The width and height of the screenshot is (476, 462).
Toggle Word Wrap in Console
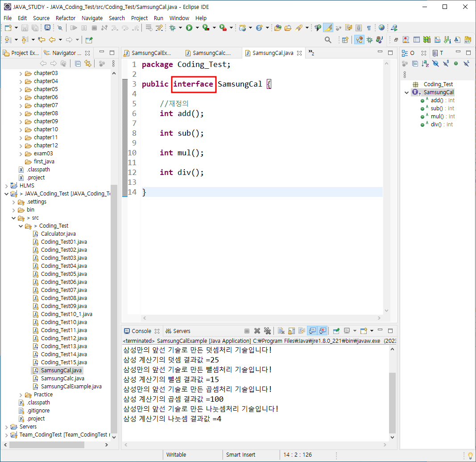pyautogui.click(x=302, y=331)
